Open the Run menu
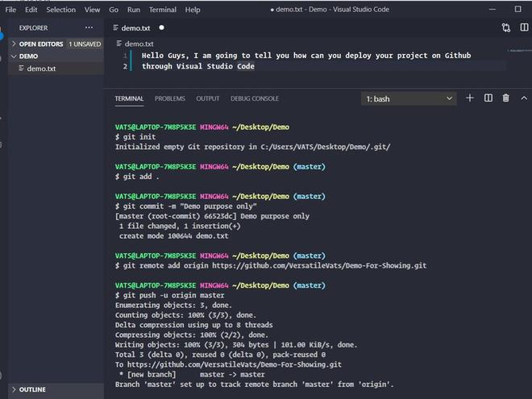Viewport: 532px width, 399px height. point(134,10)
